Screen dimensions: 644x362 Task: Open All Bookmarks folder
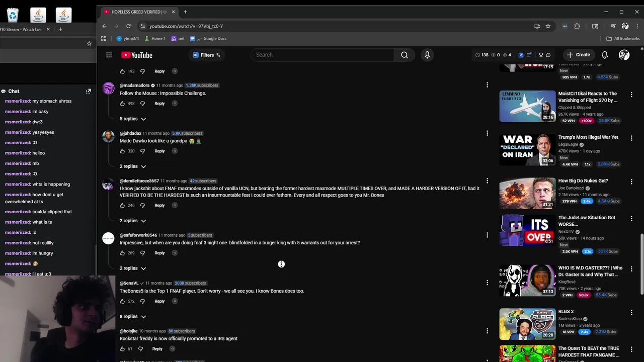pyautogui.click(x=623, y=38)
